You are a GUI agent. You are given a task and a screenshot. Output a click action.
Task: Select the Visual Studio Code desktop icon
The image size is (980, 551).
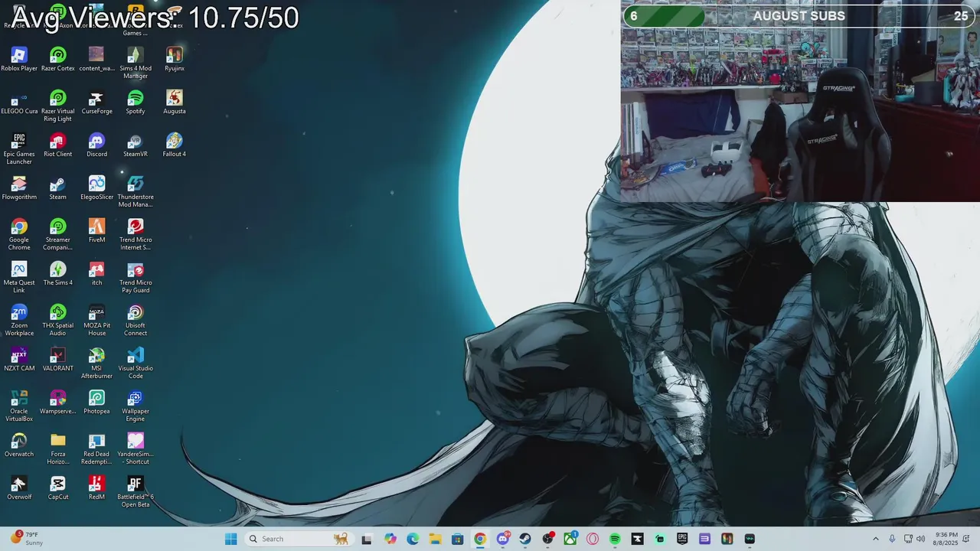[x=136, y=363]
